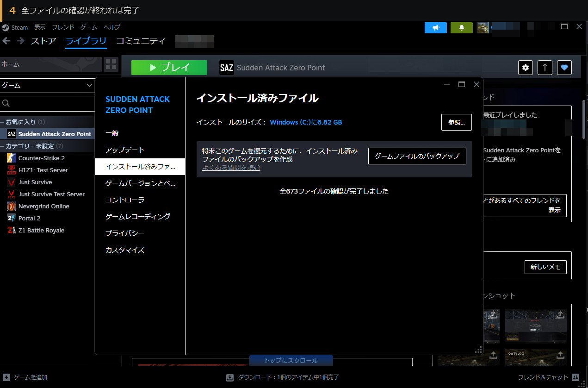Toggle the favorite heart icon

(x=564, y=68)
